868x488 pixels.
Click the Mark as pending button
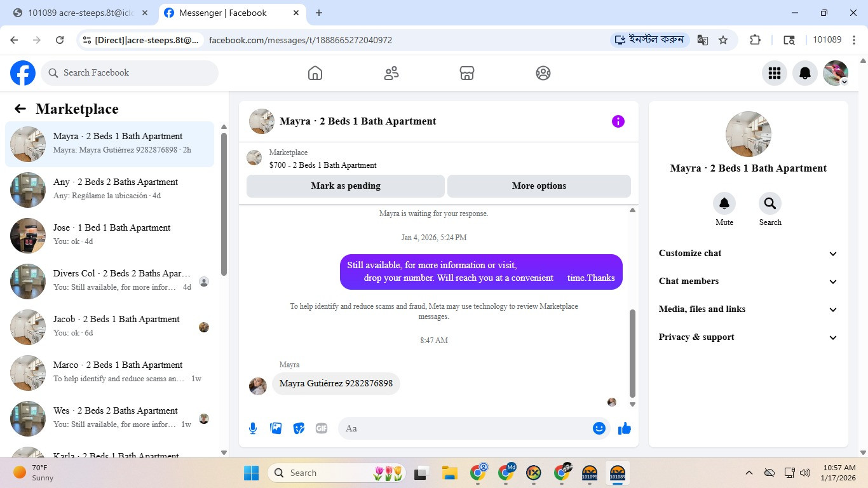click(346, 186)
